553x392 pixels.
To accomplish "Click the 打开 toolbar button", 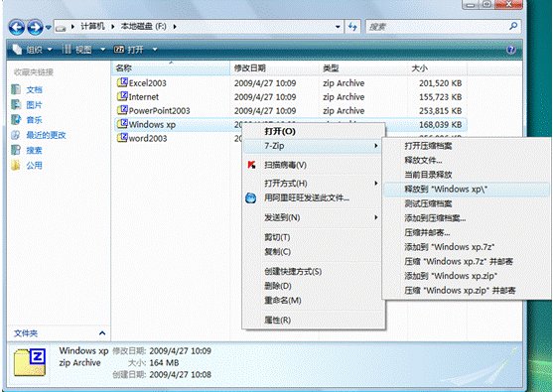I will 129,50.
